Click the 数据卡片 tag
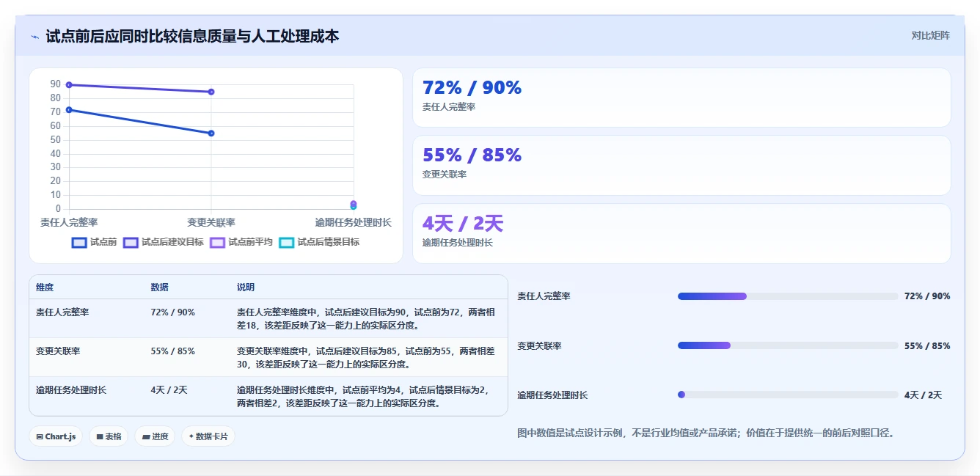 click(208, 436)
